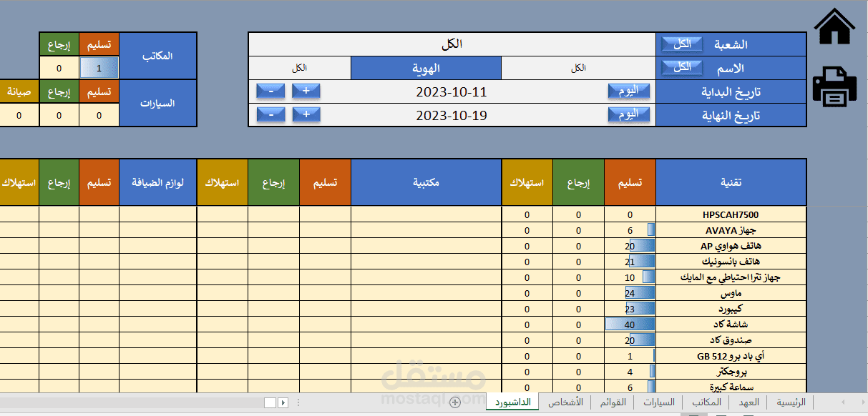
Task: Switch to the الأشخاص sheet tab
Action: 566,402
